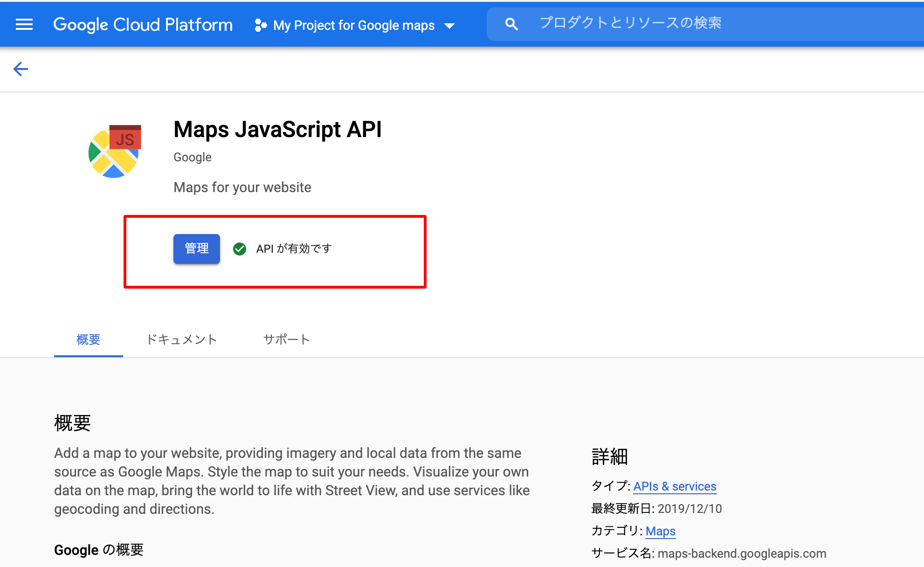Click the 詳細 heading
924x567 pixels.
pyautogui.click(x=609, y=456)
